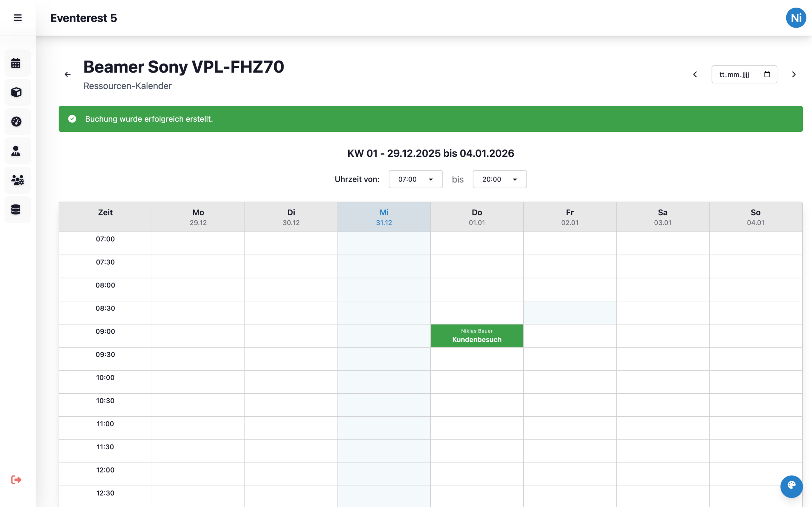Open the calendar sidebar icon
The image size is (812, 507).
point(16,63)
